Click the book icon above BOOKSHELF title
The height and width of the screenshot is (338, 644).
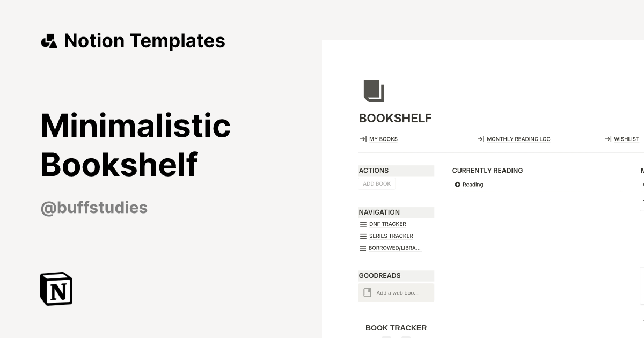(374, 91)
